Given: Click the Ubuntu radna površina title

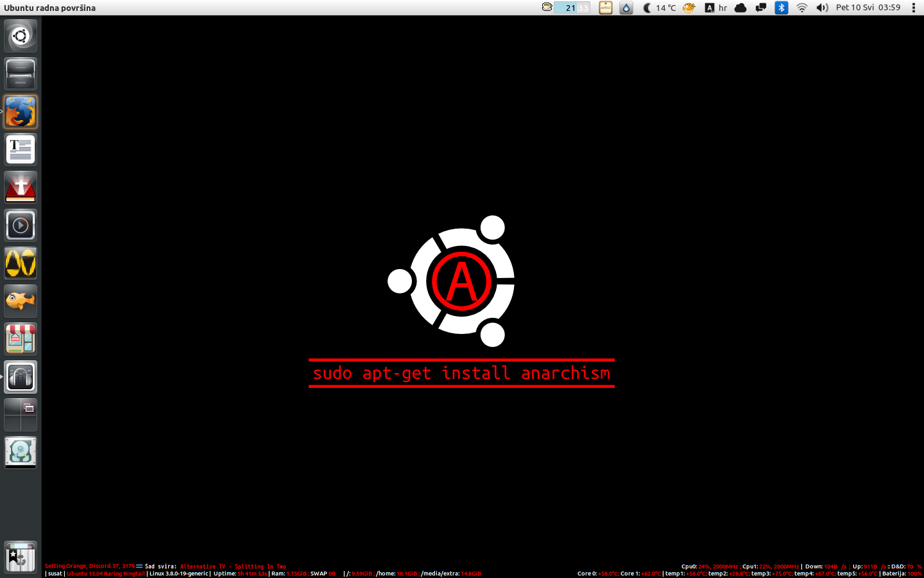Looking at the screenshot, I should click(x=49, y=8).
